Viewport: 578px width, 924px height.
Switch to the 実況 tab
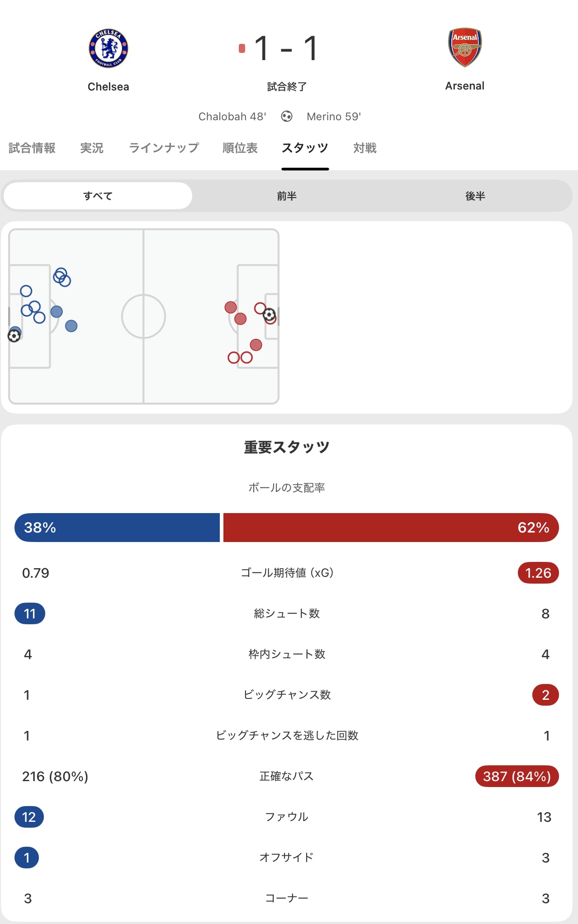(x=92, y=148)
